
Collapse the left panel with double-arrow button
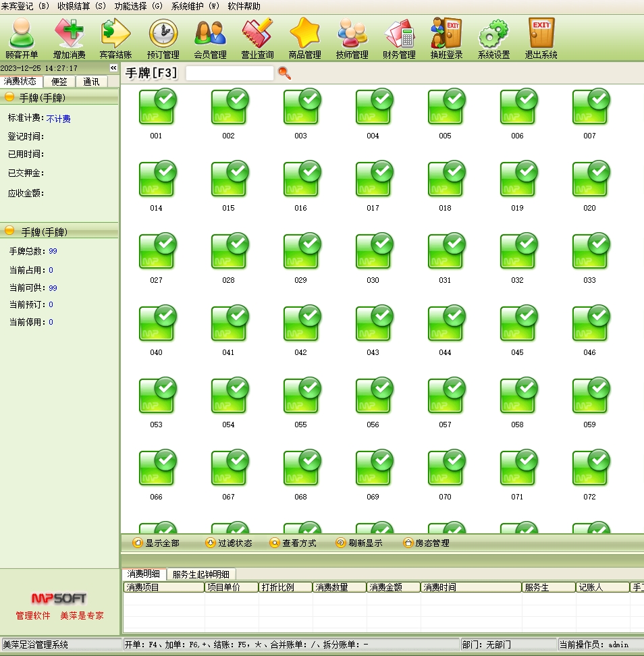pyautogui.click(x=113, y=68)
